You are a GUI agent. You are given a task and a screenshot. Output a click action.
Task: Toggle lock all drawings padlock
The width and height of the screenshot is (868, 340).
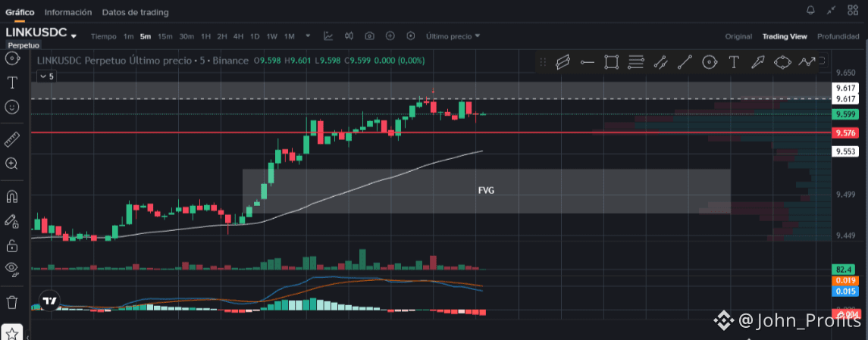coord(12,245)
